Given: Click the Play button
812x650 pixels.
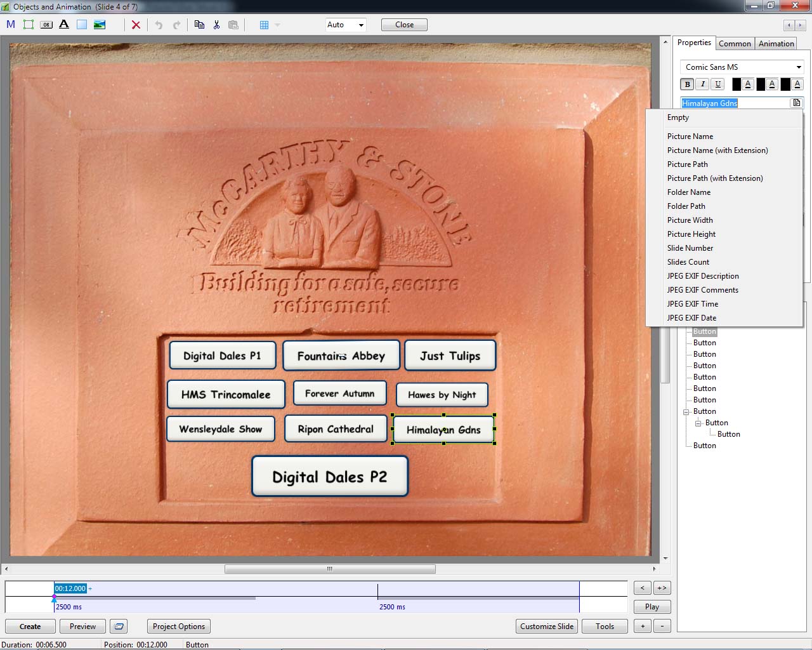Looking at the screenshot, I should pyautogui.click(x=652, y=607).
